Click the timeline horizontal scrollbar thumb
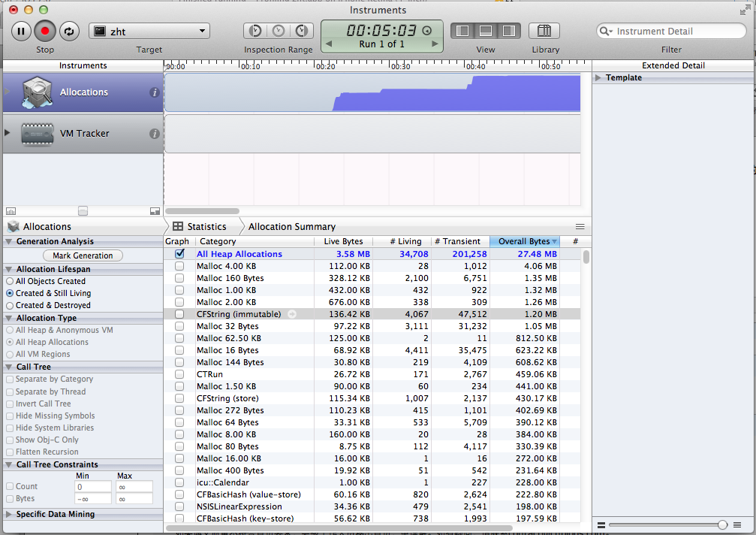Viewport: 756px width, 535px height. [202, 211]
